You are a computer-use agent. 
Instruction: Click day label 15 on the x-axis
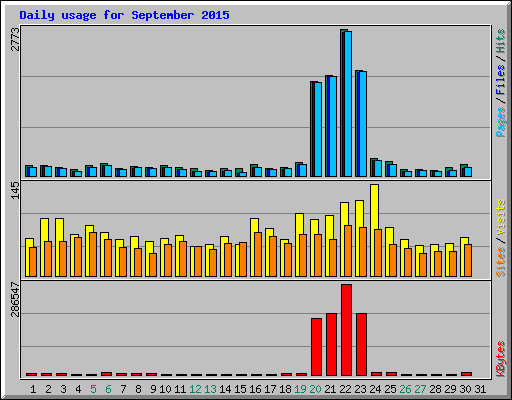[x=240, y=389]
